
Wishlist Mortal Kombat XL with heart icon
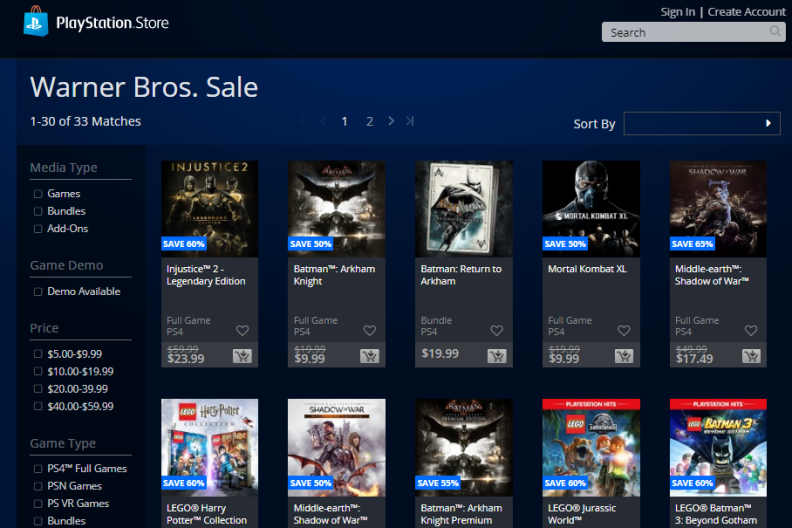[x=624, y=330]
